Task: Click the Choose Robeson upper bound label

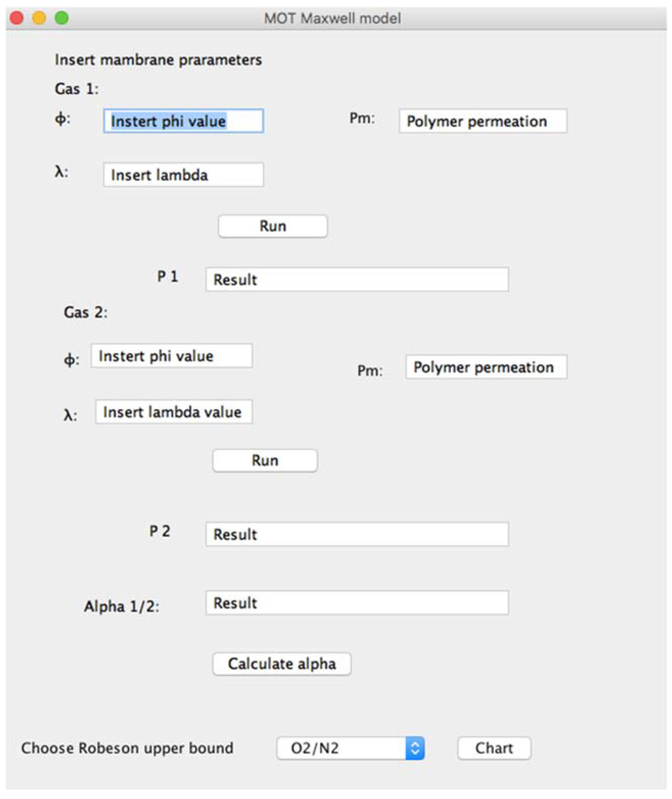Action: (x=127, y=748)
